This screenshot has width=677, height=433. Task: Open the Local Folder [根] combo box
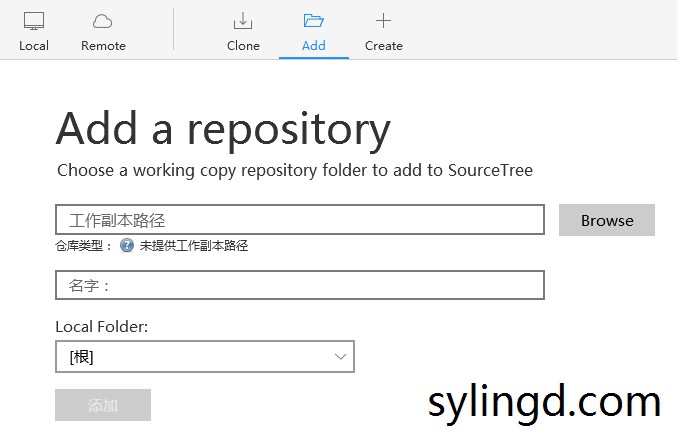(x=190, y=357)
